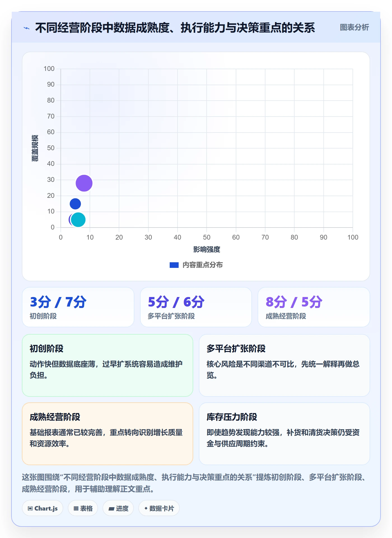392x538 pixels.
Task: Click the 多平台扩张阶段 label under 5分 / 6分
Action: (171, 316)
